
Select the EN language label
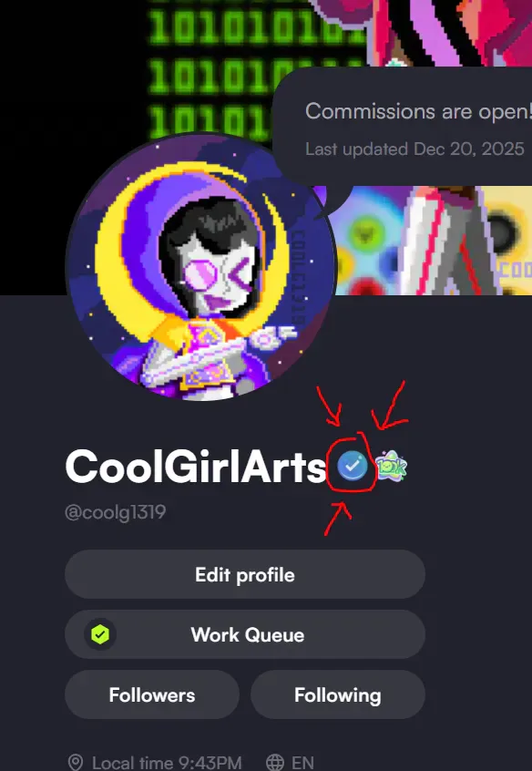point(302,763)
